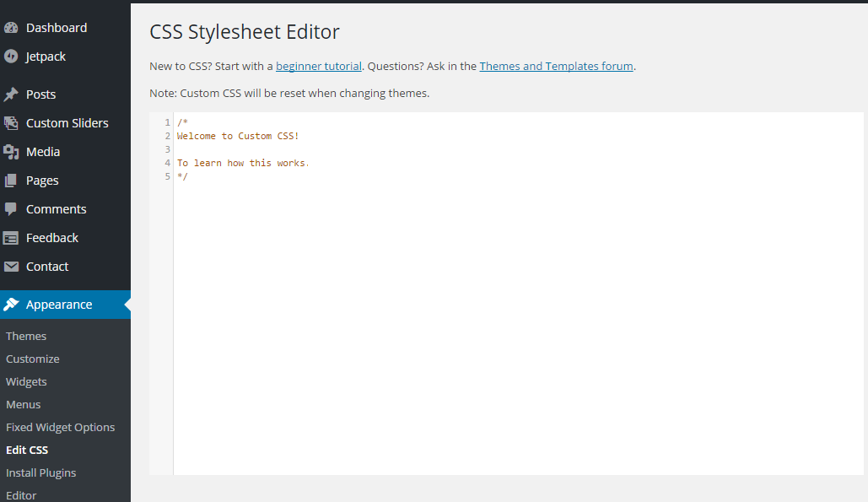Click the Media library icon
The width and height of the screenshot is (868, 502).
(x=10, y=152)
